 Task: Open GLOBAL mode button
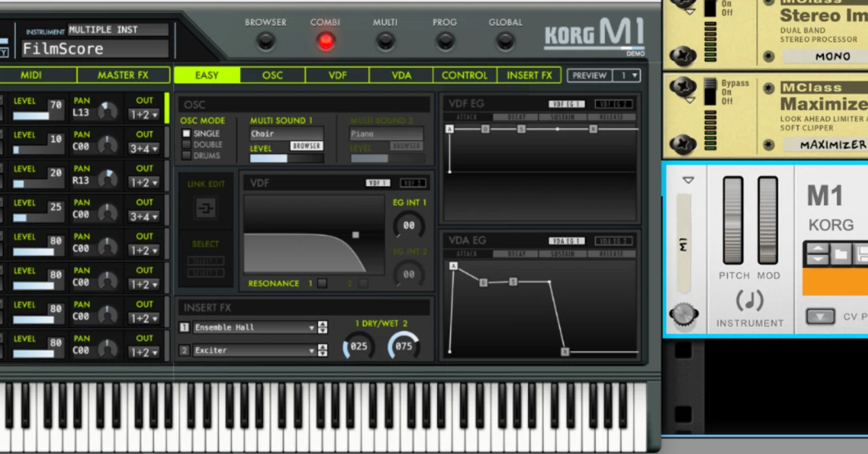click(x=505, y=41)
